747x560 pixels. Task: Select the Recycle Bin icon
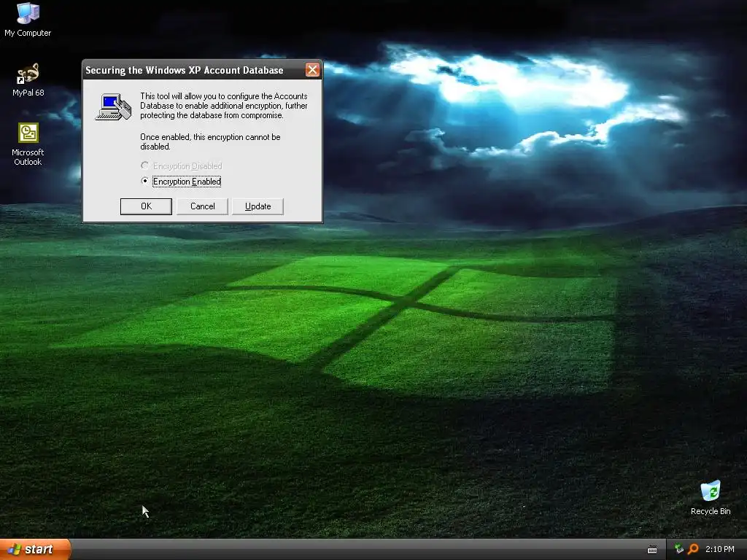tap(711, 497)
